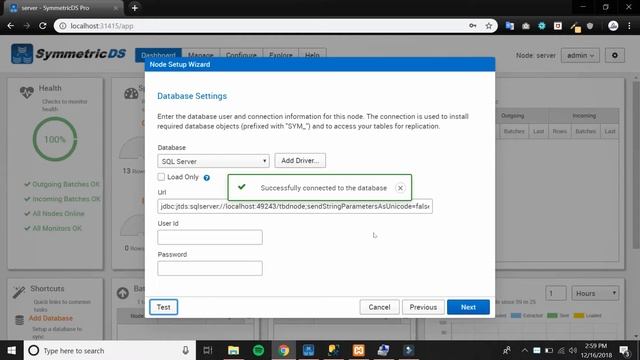Reload the browser page
The height and width of the screenshot is (360, 640).
[42, 26]
